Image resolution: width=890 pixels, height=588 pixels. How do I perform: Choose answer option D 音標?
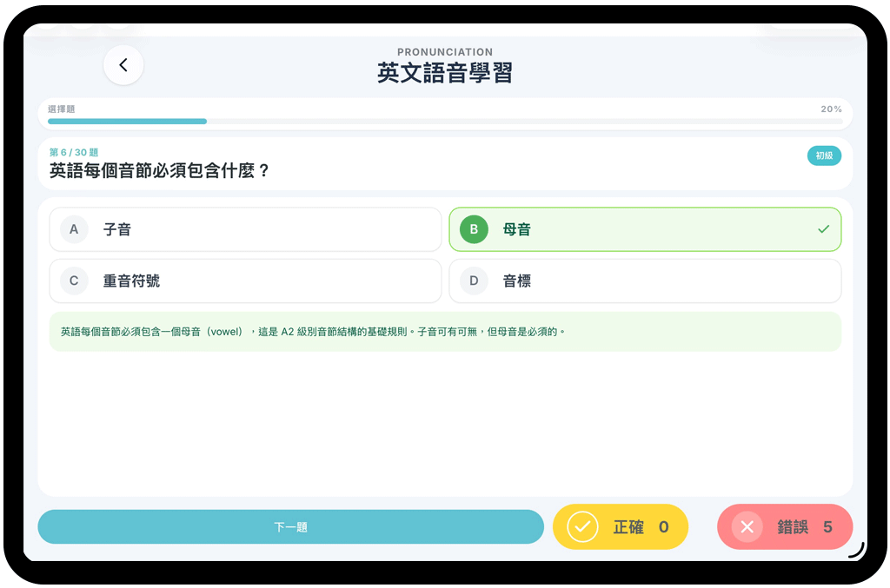pyautogui.click(x=645, y=281)
